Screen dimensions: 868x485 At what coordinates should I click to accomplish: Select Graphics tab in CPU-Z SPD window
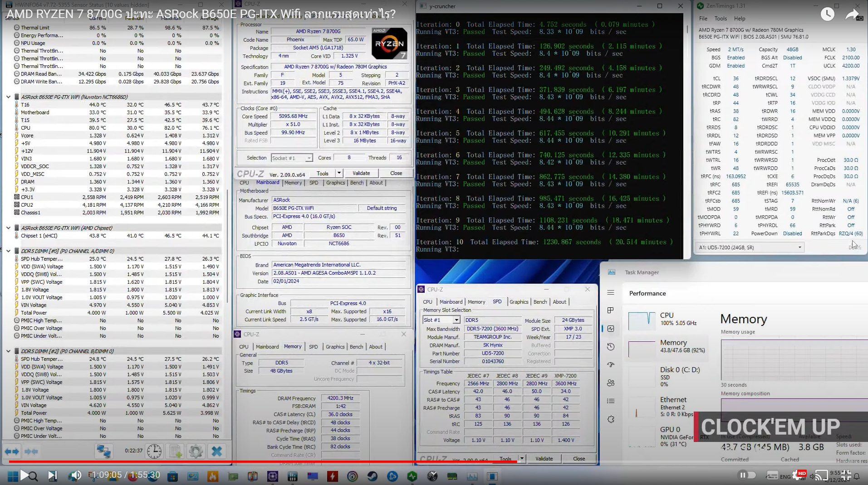tap(519, 302)
